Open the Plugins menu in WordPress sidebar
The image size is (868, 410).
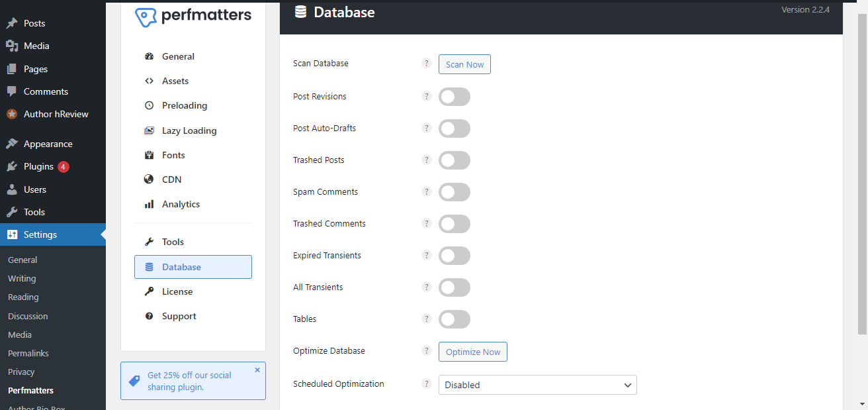(x=38, y=167)
